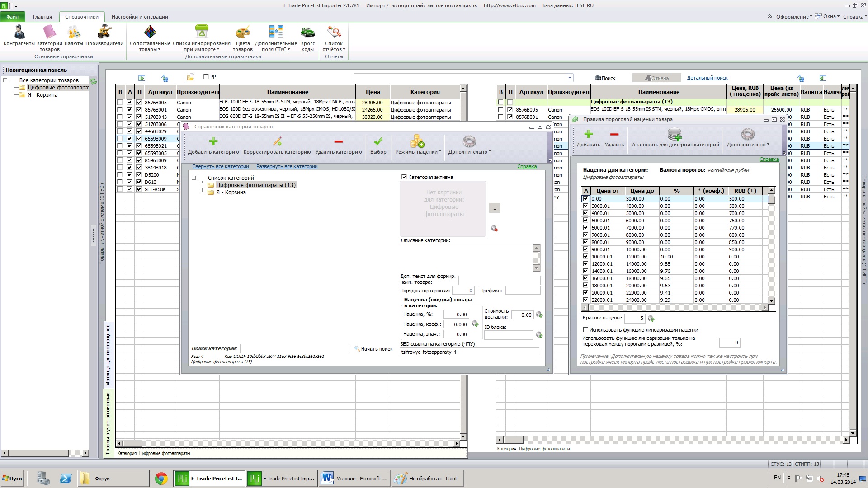868x488 pixels.
Task: Open the quick access toolbar dropdown arrow
Action: [x=16, y=6]
